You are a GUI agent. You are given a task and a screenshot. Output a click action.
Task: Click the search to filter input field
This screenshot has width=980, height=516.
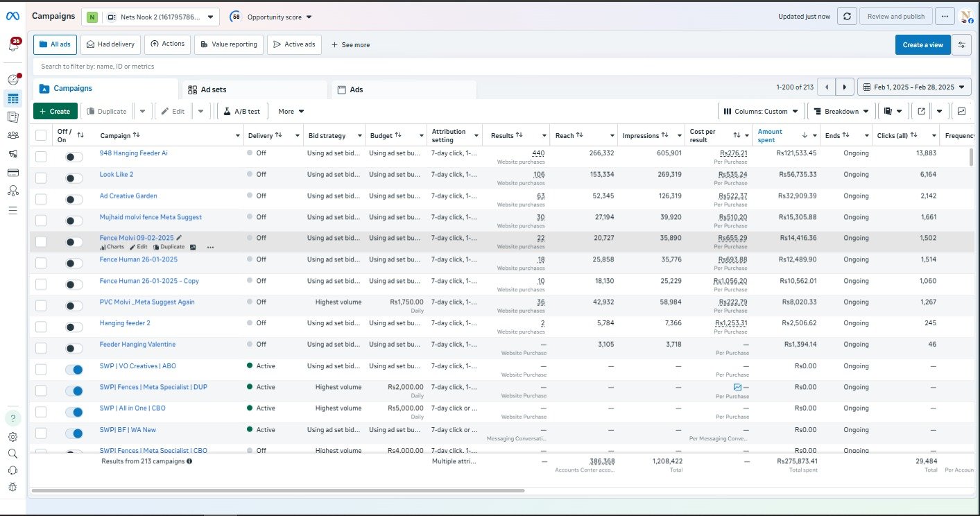coord(277,67)
